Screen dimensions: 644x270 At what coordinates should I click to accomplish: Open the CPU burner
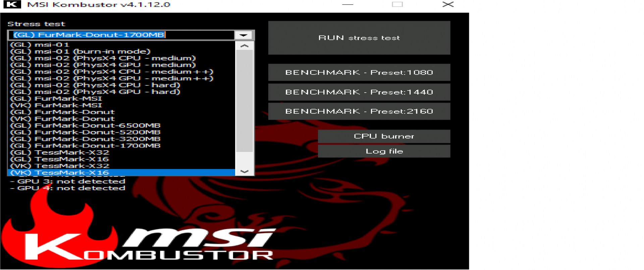pyautogui.click(x=384, y=136)
